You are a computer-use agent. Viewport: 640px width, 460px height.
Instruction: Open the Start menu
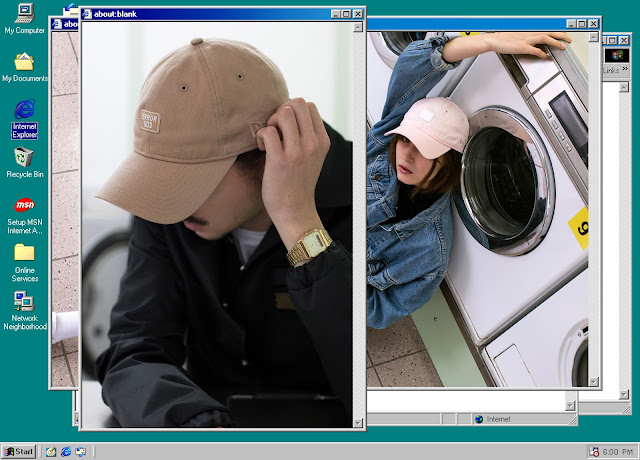point(18,451)
